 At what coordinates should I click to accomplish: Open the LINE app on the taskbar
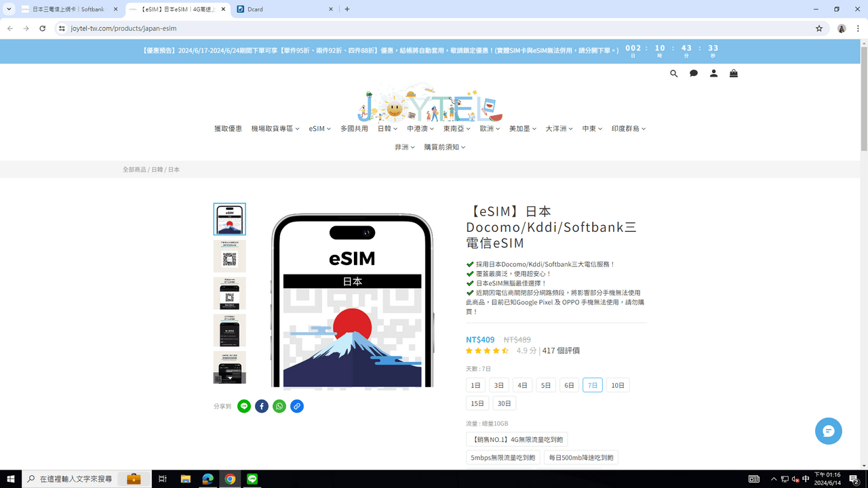point(252,479)
